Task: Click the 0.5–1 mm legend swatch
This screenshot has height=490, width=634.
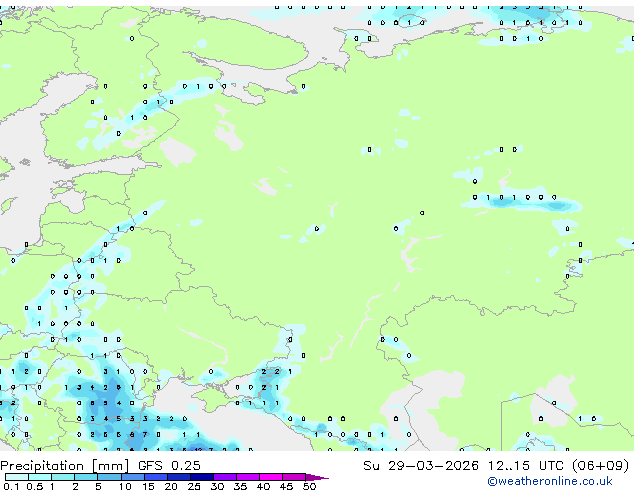Action: [40, 477]
